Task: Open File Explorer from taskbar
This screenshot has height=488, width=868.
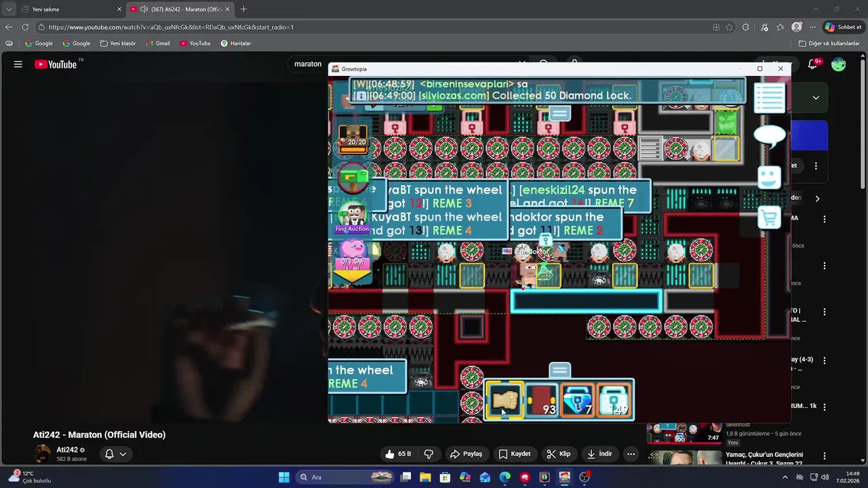Action: tap(425, 477)
